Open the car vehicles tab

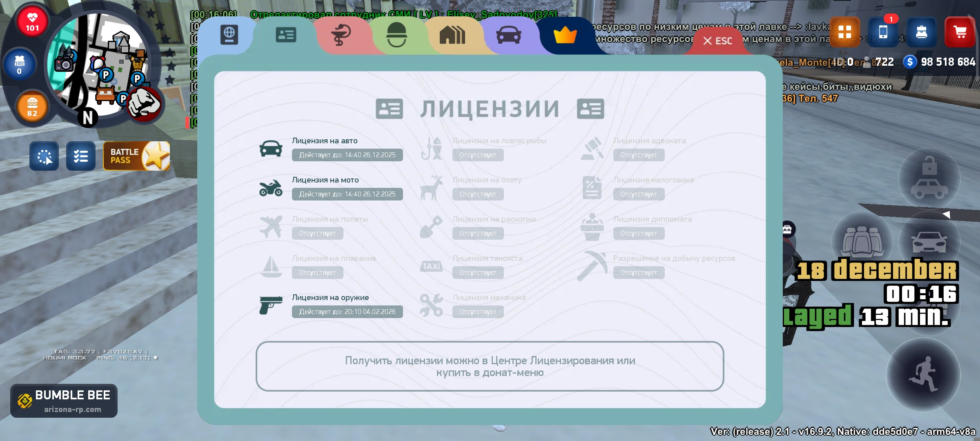coord(508,35)
